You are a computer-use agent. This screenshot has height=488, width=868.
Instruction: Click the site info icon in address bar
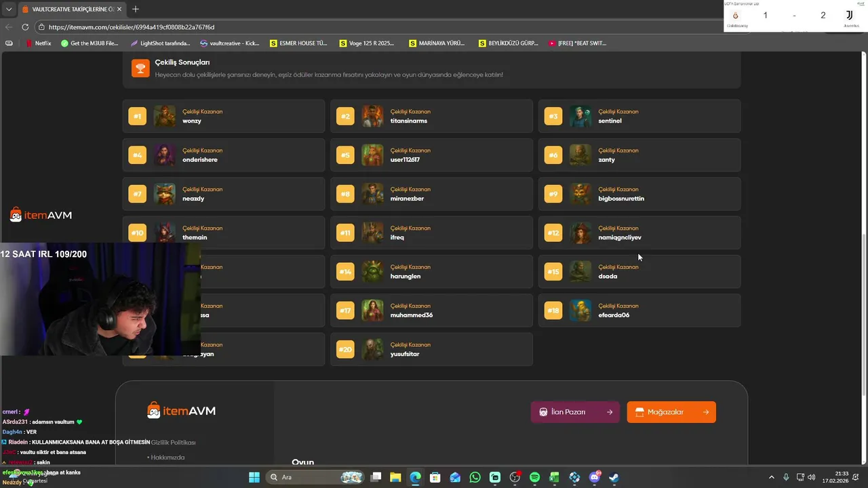click(41, 27)
